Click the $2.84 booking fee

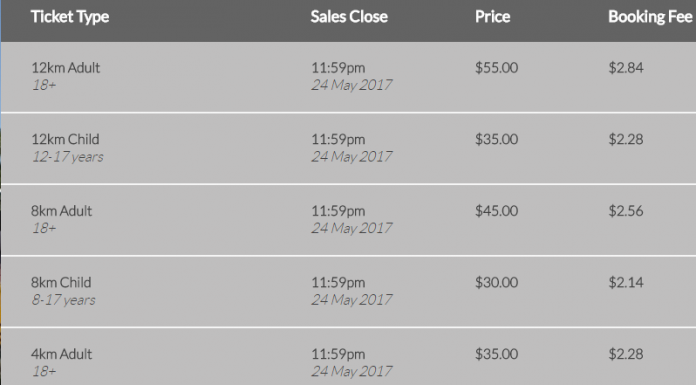pyautogui.click(x=626, y=68)
